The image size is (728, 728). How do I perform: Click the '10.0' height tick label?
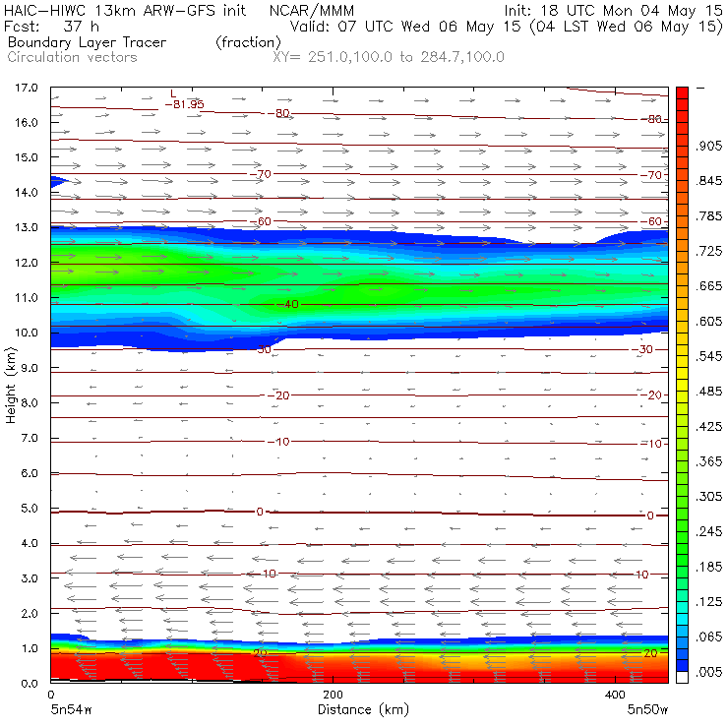[27, 333]
